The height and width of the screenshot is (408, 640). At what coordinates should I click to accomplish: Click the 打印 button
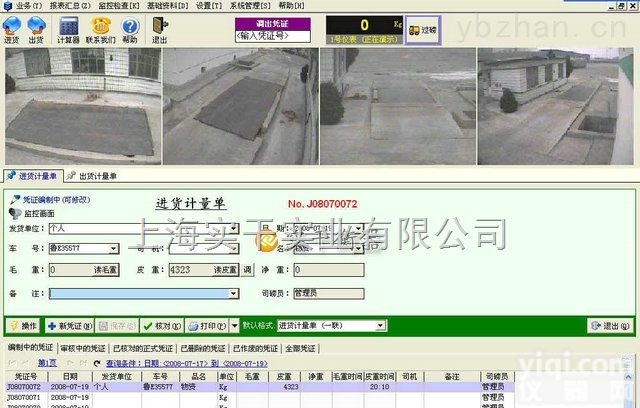pos(208,326)
